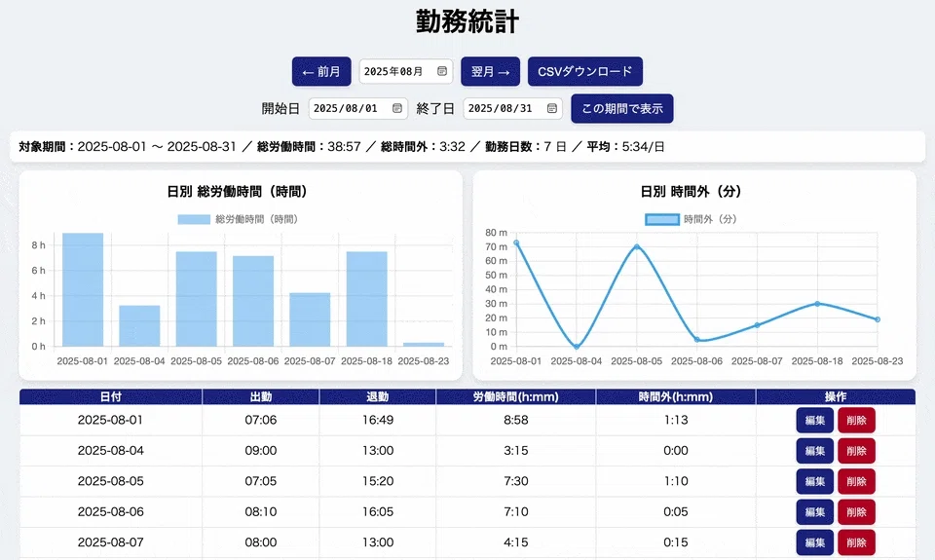Delete the 2025-08-05 record

(x=856, y=481)
